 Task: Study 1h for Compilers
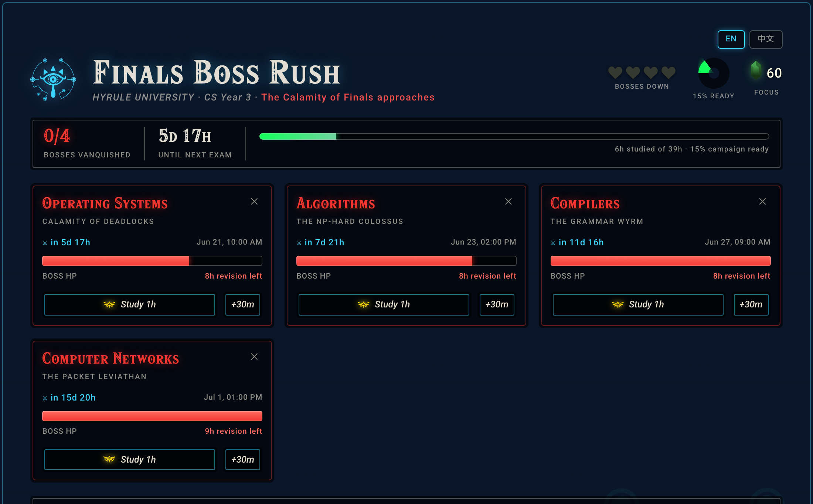click(x=638, y=304)
